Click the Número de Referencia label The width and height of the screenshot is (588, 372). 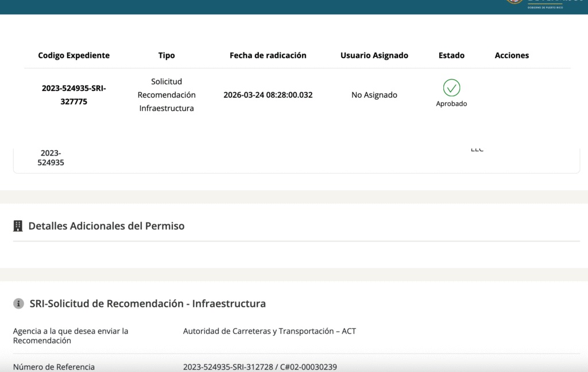coord(54,367)
